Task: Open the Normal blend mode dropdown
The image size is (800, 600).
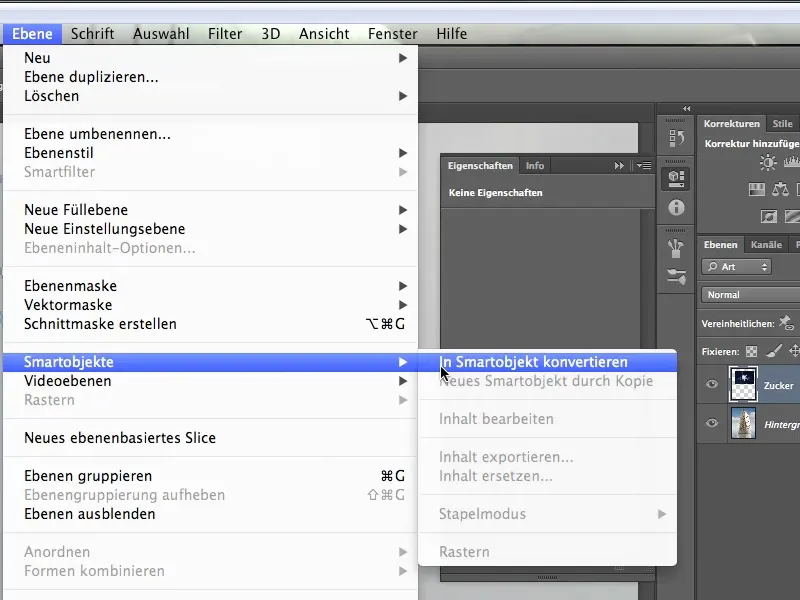Action: click(x=751, y=295)
